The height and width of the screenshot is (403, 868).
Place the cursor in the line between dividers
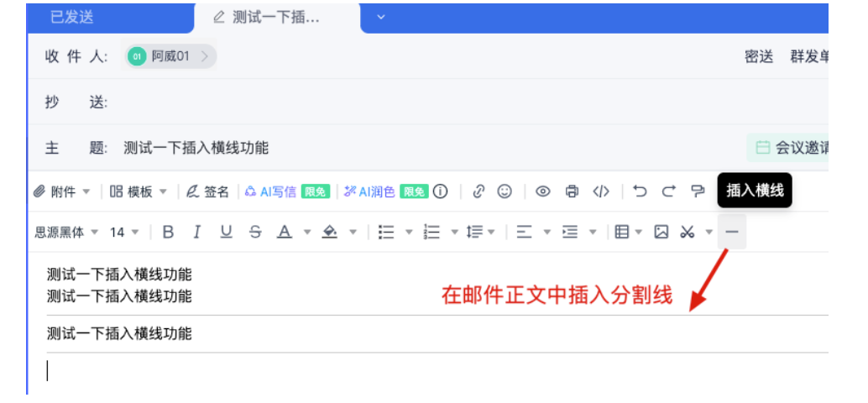[x=119, y=333]
